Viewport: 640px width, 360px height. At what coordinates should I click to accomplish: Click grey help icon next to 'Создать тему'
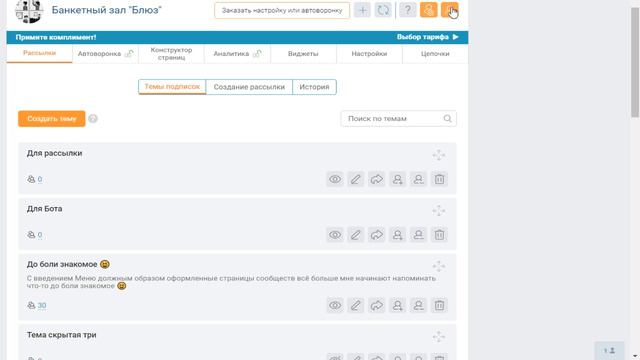[93, 119]
